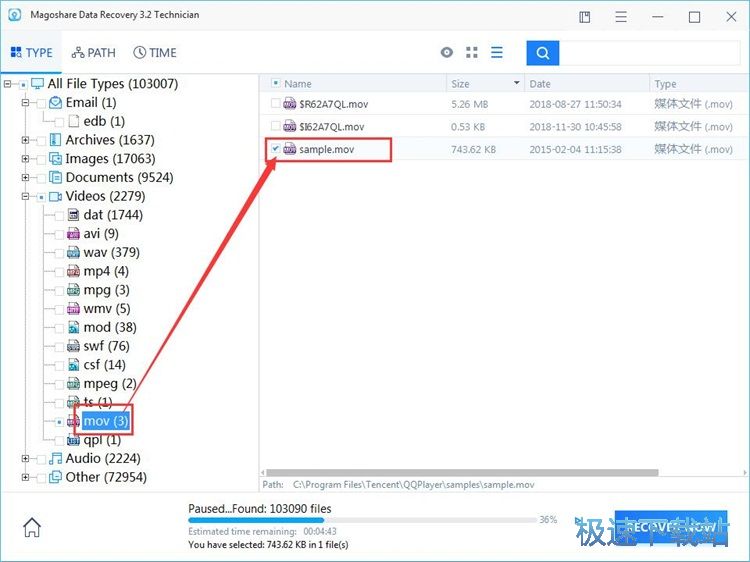Select the mod (38) tree item
The height and width of the screenshot is (562, 750).
(x=110, y=327)
